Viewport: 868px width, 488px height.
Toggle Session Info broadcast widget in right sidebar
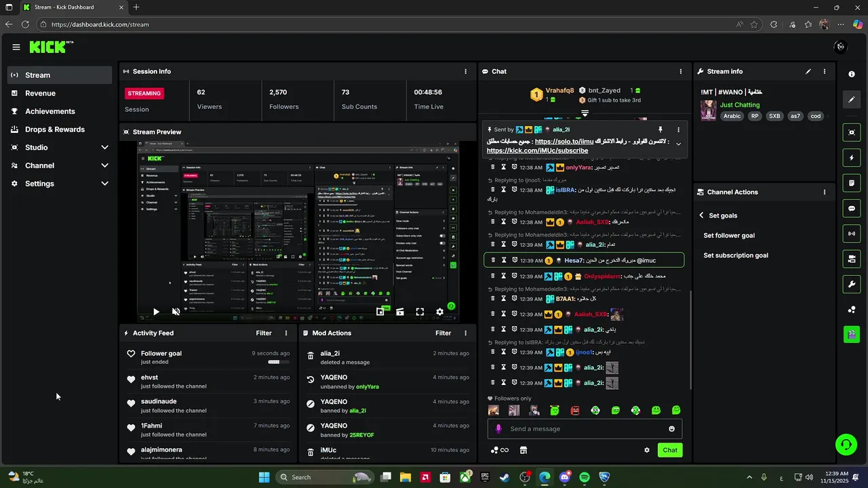(x=852, y=234)
